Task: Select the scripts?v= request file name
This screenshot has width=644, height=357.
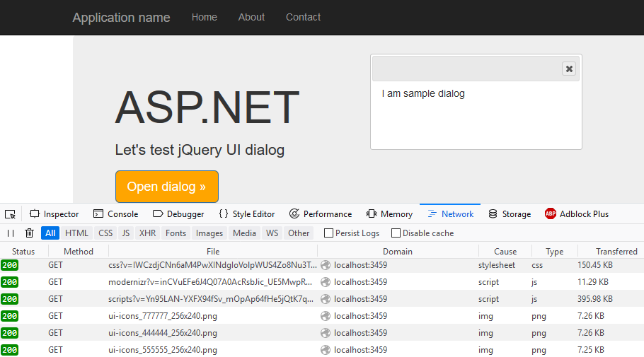Action: click(211, 299)
